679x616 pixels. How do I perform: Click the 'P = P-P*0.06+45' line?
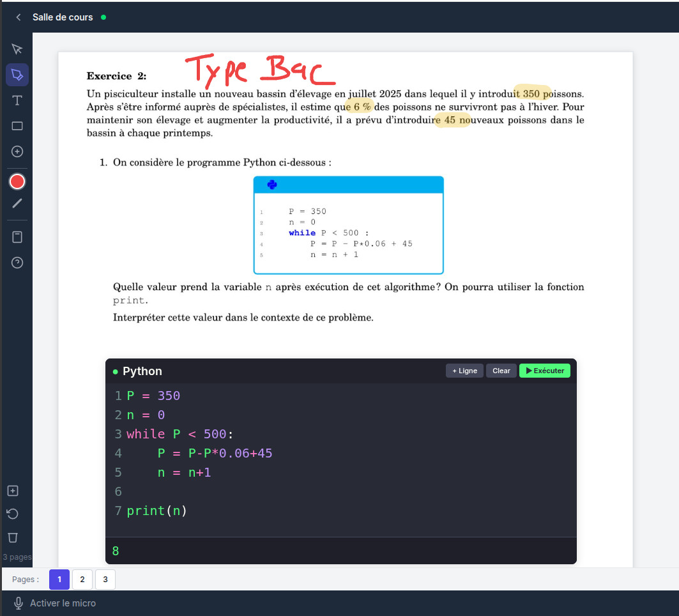215,453
